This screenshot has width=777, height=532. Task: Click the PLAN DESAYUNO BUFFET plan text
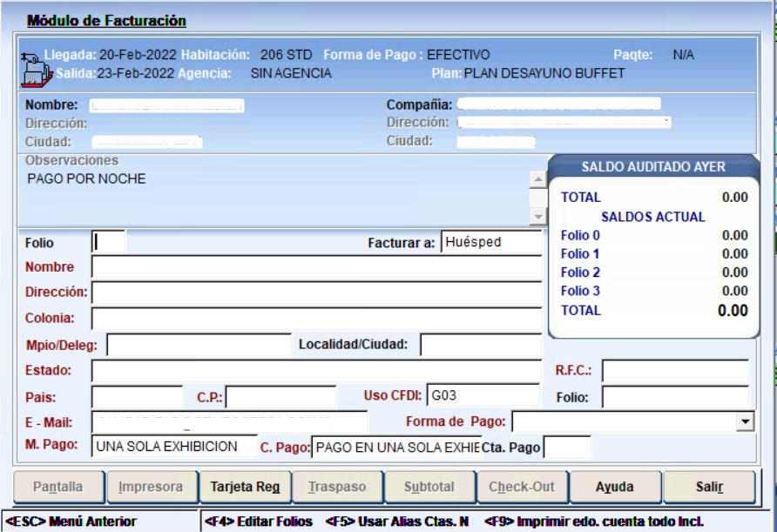point(544,73)
